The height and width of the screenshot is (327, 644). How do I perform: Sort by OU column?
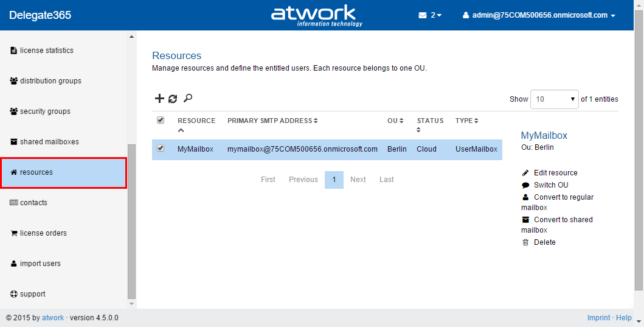click(395, 121)
